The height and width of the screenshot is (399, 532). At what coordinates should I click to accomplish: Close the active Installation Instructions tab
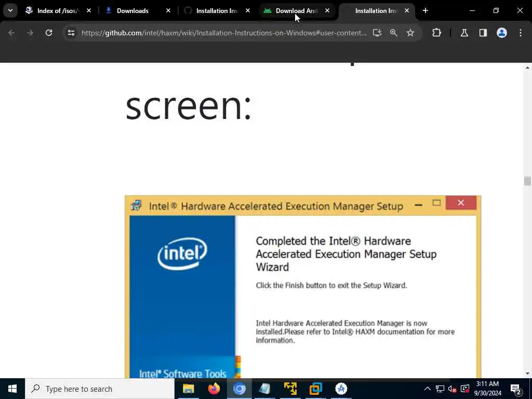click(x=406, y=10)
